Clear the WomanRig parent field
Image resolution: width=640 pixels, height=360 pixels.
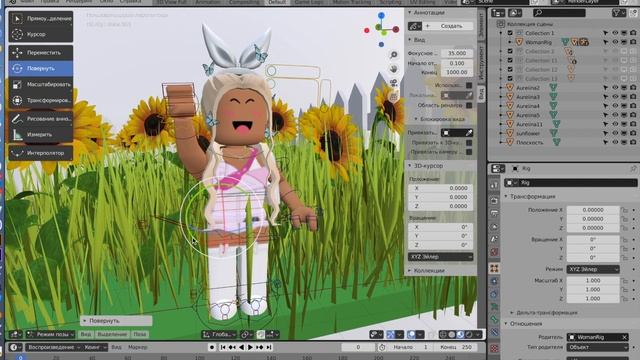pyautogui.click(x=624, y=337)
